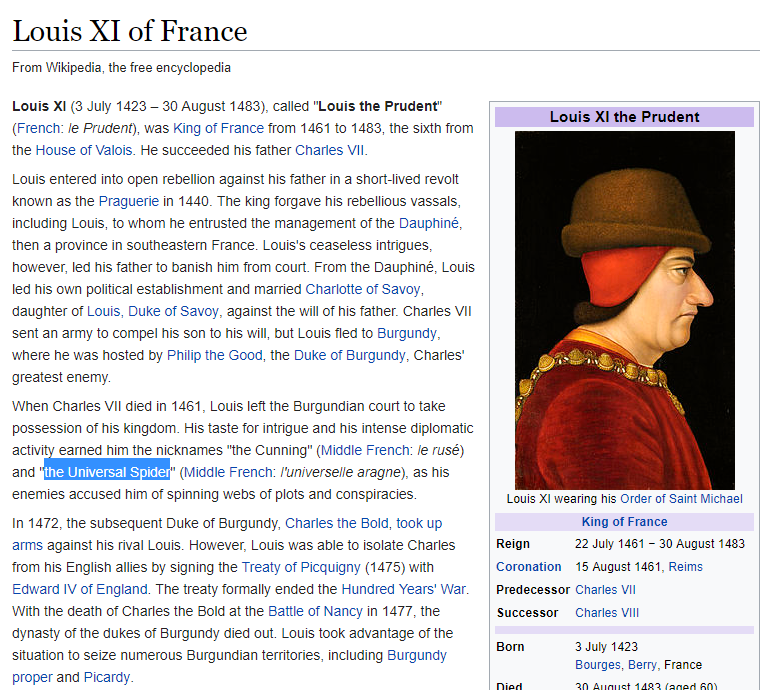Image resolution: width=768 pixels, height=690 pixels.
Task: Follow the King of France link in intro
Action: (218, 128)
